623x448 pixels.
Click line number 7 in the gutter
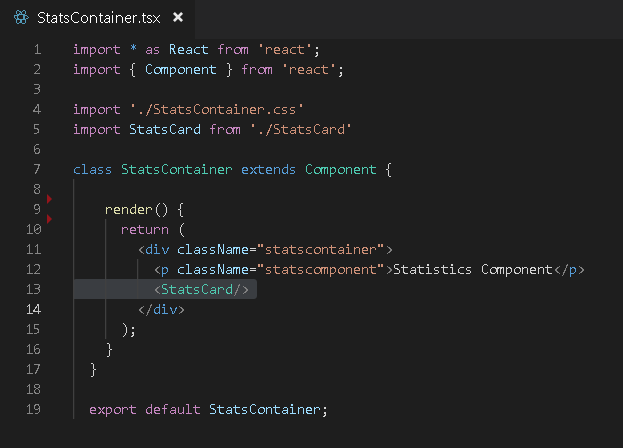(36, 169)
